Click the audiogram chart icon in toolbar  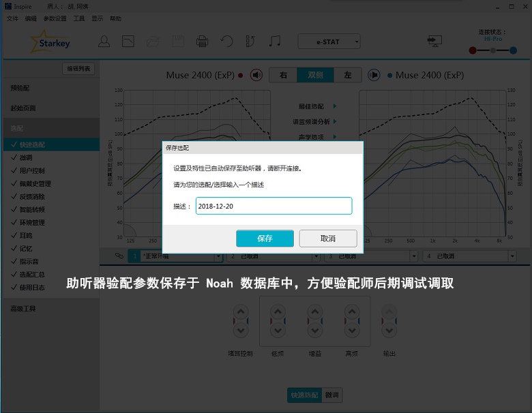(128, 42)
